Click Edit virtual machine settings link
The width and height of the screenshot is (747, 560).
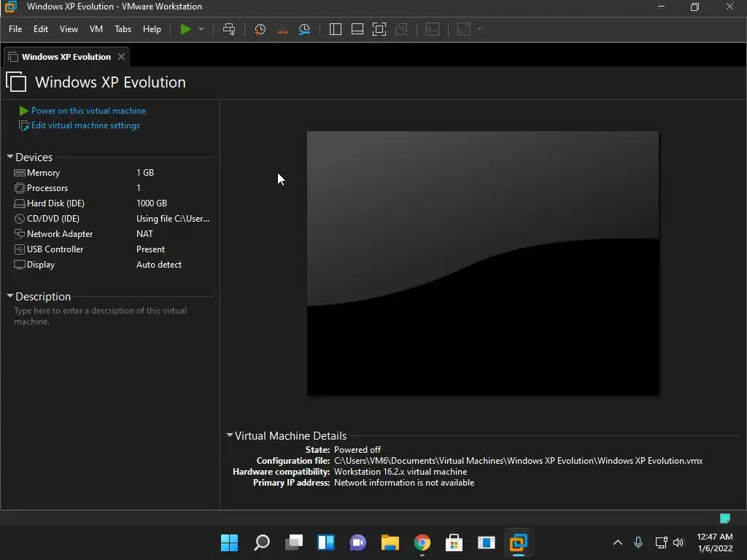(x=85, y=125)
